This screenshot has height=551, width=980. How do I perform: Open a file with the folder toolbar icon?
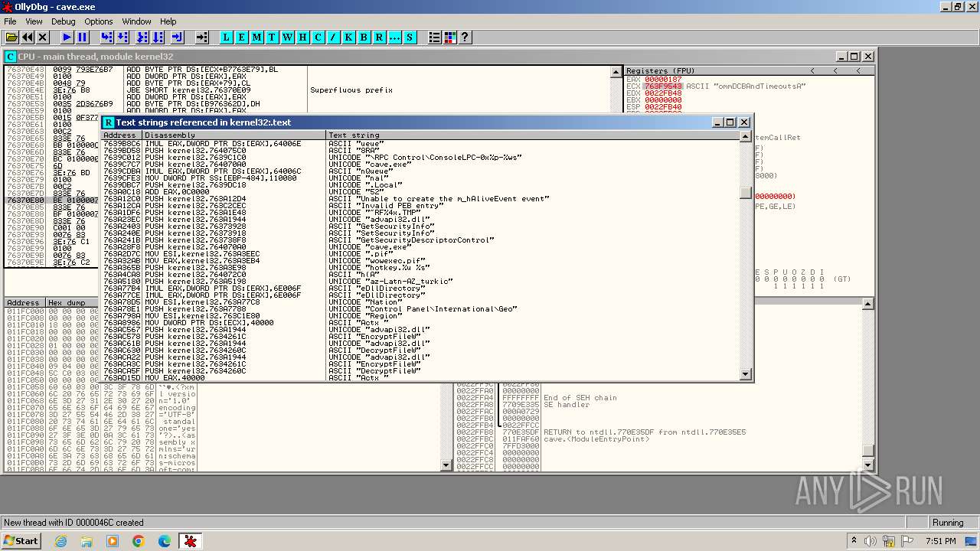tap(11, 37)
